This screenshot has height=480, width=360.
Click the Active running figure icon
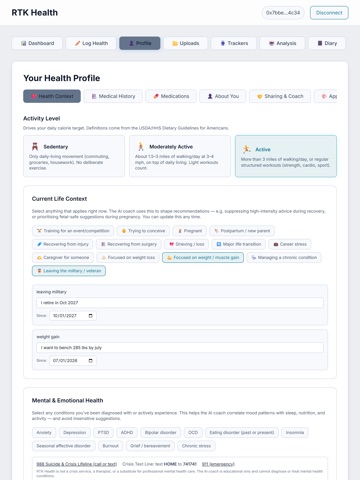247,149
